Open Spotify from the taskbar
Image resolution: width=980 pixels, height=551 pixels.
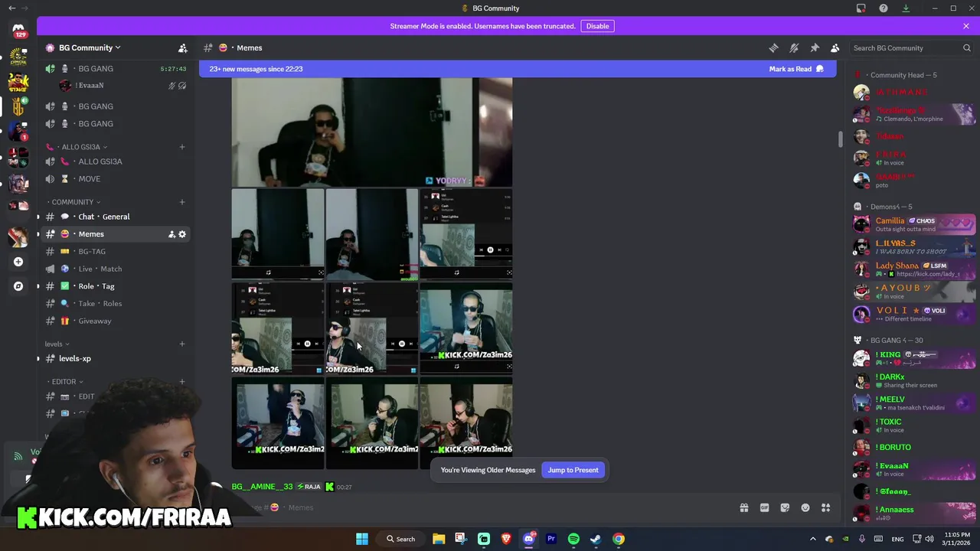[573, 539]
